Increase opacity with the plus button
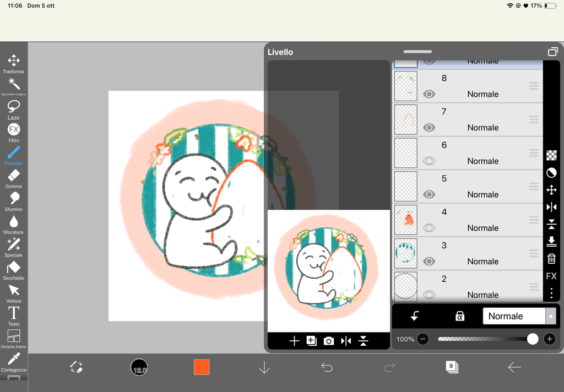The width and height of the screenshot is (564, 392). pos(549,339)
